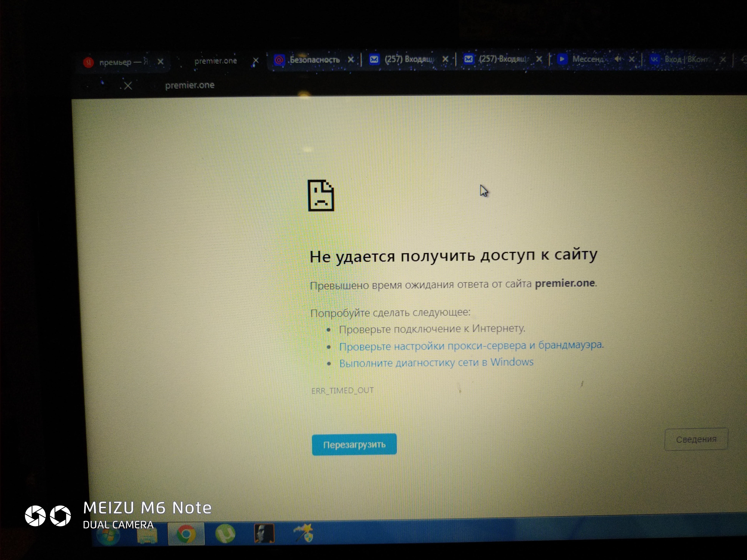747x560 pixels.
Task: Click the sad page error icon
Action: (x=321, y=195)
